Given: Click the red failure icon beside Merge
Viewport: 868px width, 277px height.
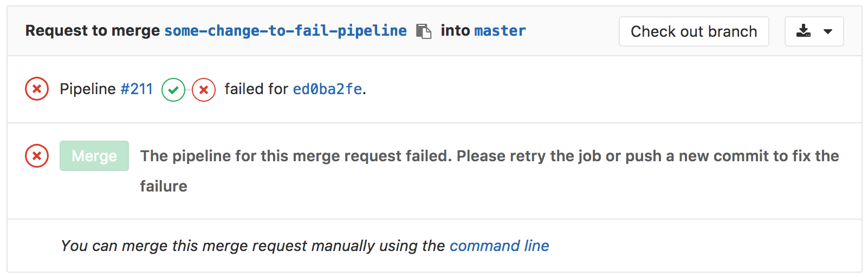Looking at the screenshot, I should tap(37, 156).
